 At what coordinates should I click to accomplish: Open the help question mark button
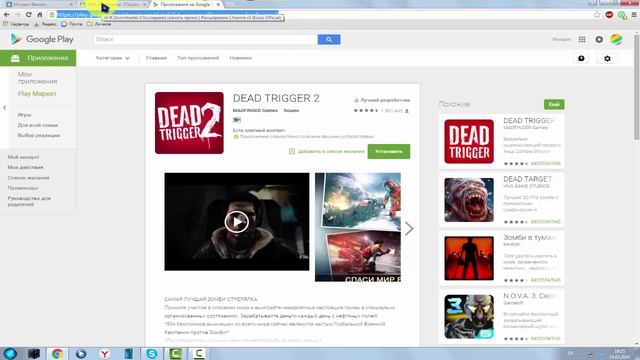pos(581,58)
